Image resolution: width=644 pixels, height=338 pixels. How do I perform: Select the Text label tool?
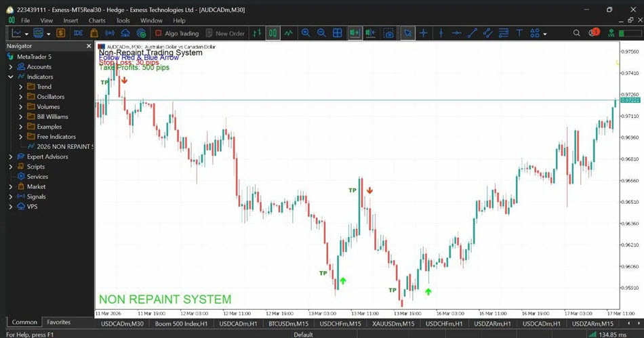(x=519, y=33)
